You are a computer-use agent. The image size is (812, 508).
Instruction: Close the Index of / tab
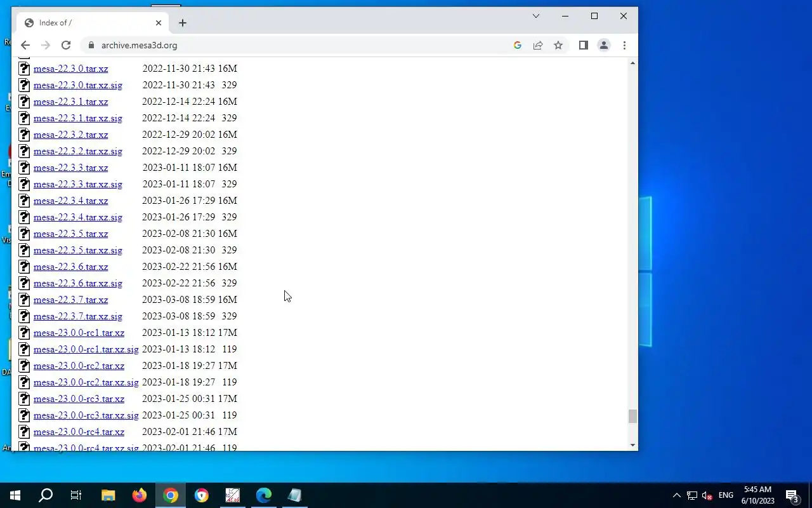tap(159, 23)
